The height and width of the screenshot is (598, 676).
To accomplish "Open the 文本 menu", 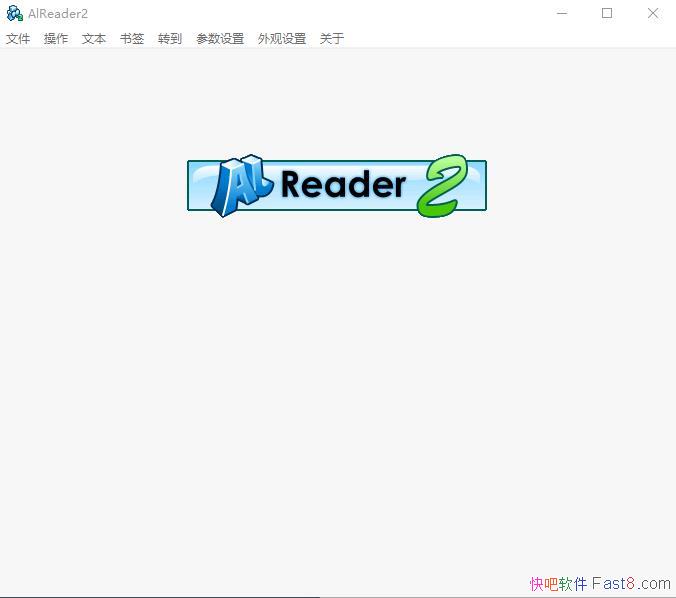I will pos(94,39).
